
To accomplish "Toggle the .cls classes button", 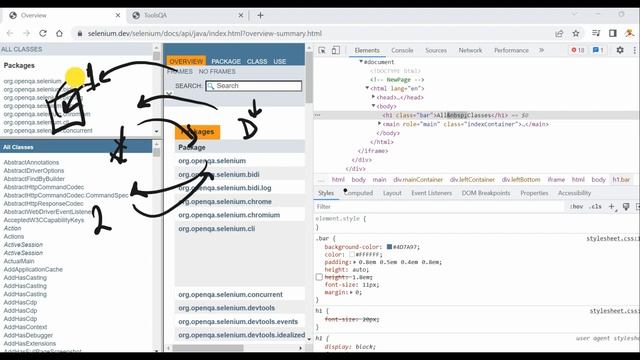I will click(596, 207).
